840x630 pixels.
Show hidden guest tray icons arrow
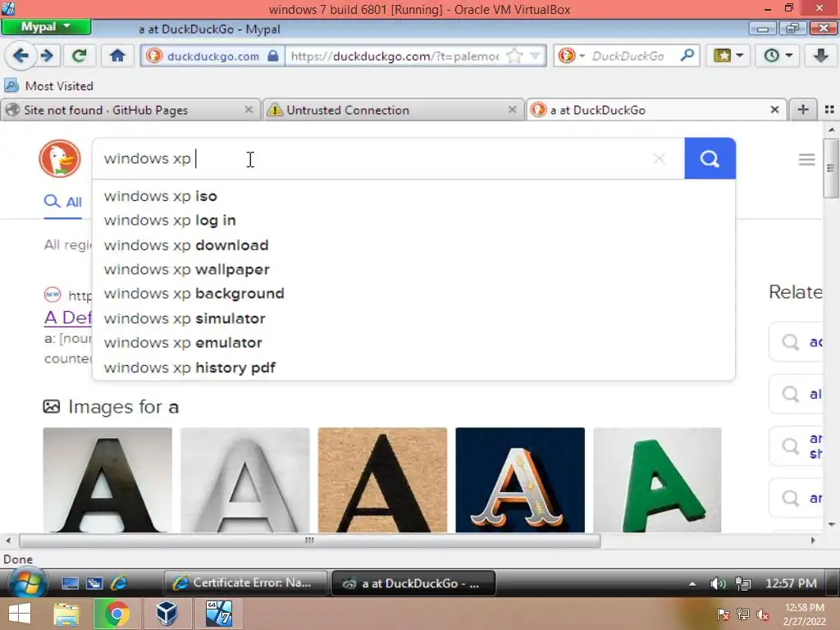point(692,583)
